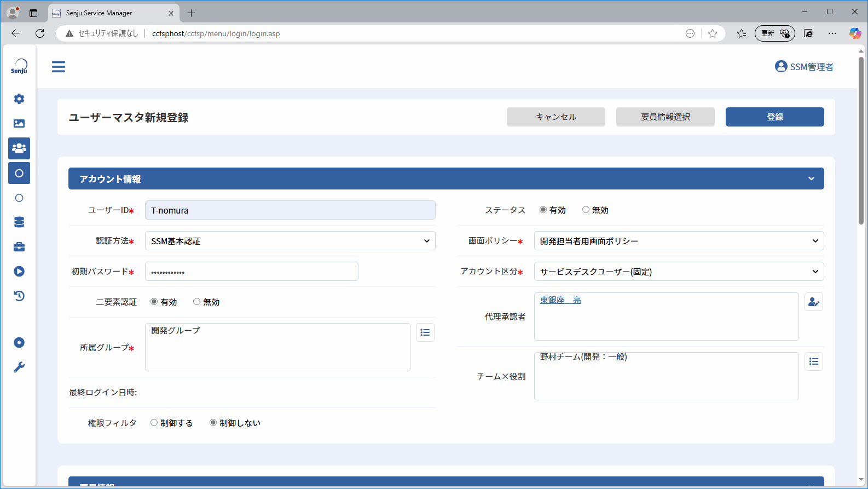Set 二要素認証 to 無効
The width and height of the screenshot is (868, 489).
(x=196, y=302)
